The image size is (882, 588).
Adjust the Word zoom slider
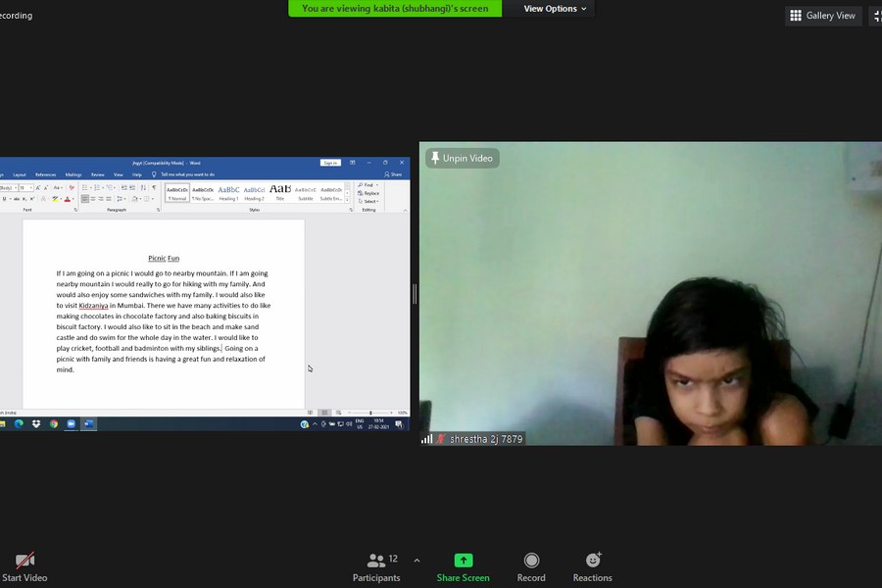pyautogui.click(x=370, y=413)
